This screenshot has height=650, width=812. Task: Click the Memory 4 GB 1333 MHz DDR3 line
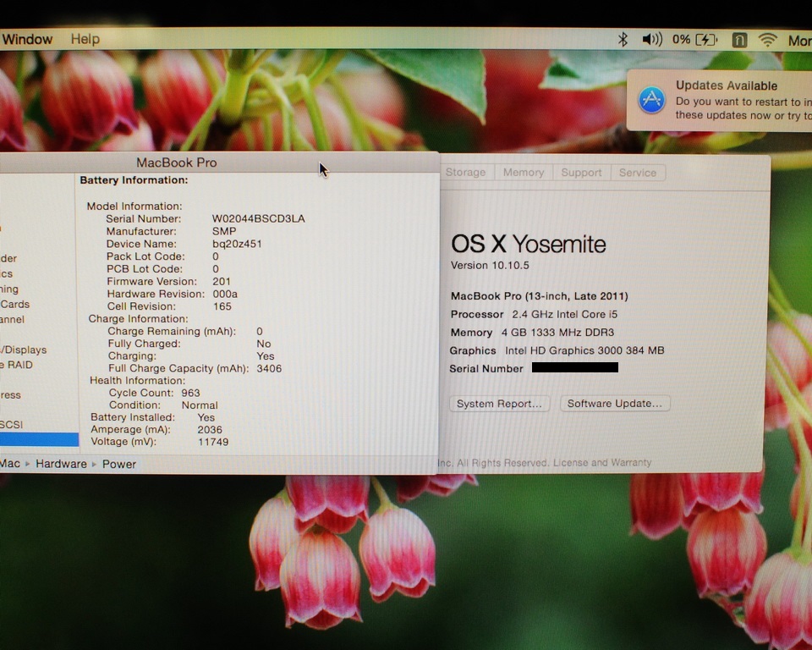[x=532, y=333]
